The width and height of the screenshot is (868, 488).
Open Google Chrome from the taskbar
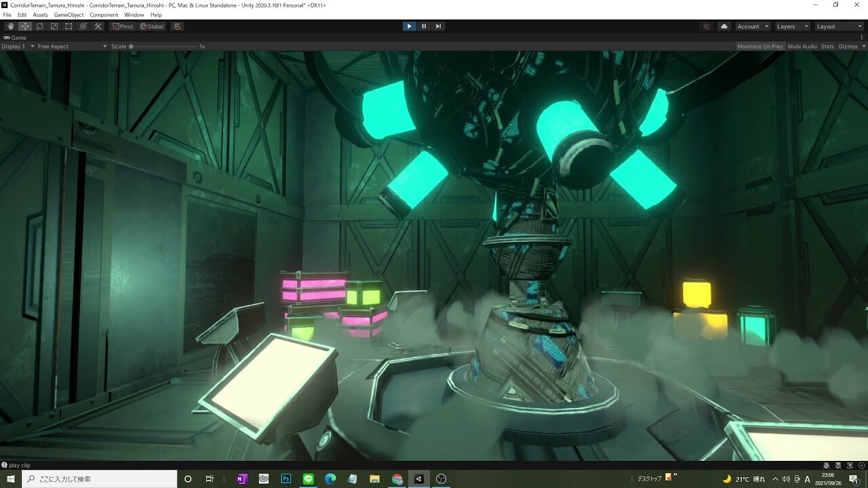pyautogui.click(x=397, y=479)
